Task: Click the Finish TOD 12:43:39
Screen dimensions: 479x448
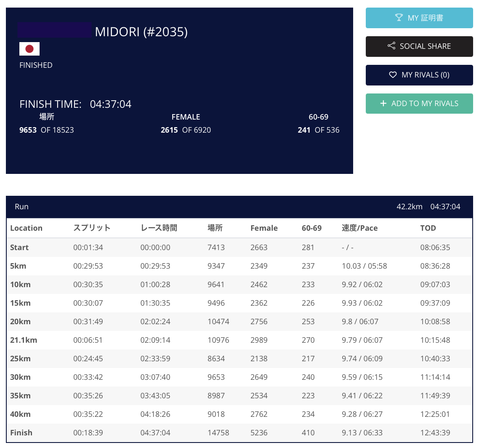Action: pos(435,433)
